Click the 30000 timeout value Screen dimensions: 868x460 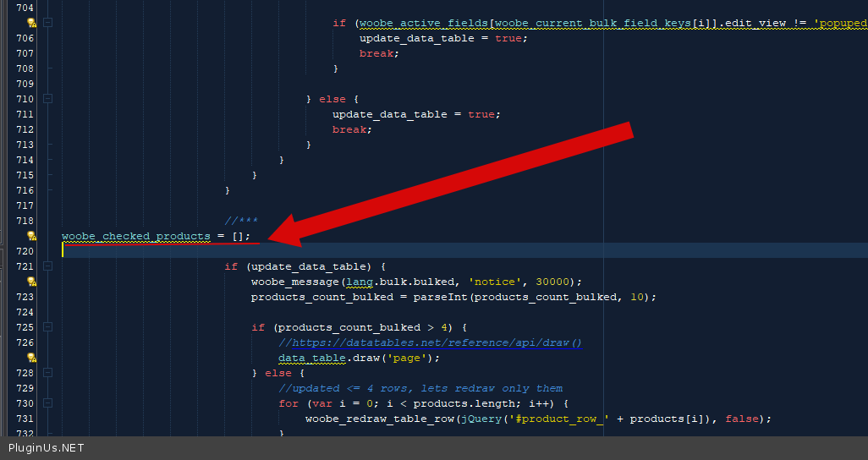pos(552,282)
